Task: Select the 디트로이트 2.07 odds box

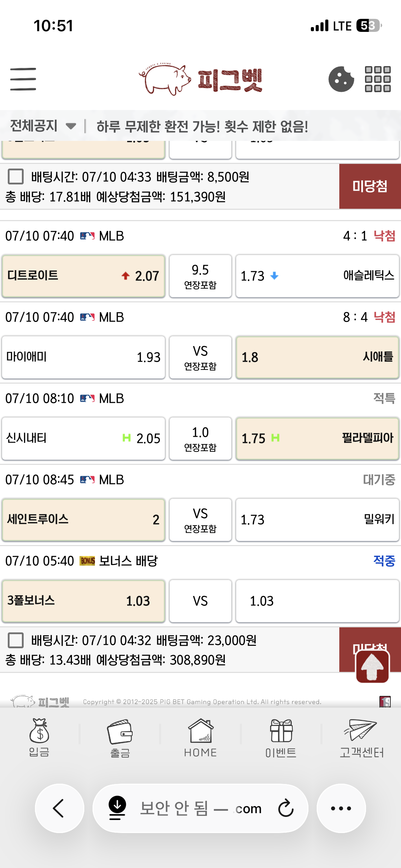Action: 83,276
